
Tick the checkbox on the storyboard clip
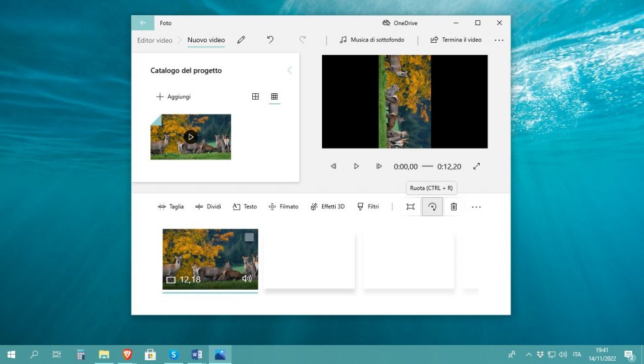click(x=249, y=237)
